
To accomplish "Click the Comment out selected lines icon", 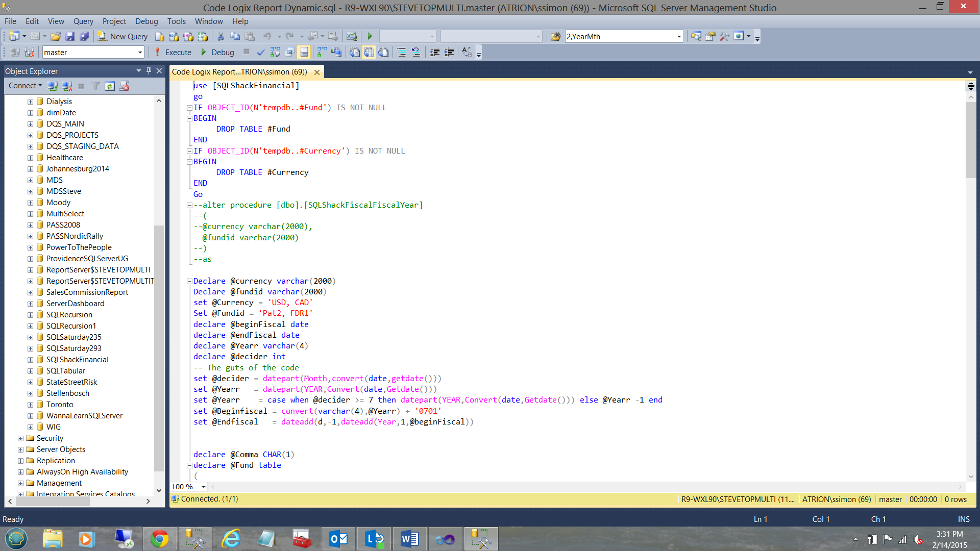I will click(402, 52).
